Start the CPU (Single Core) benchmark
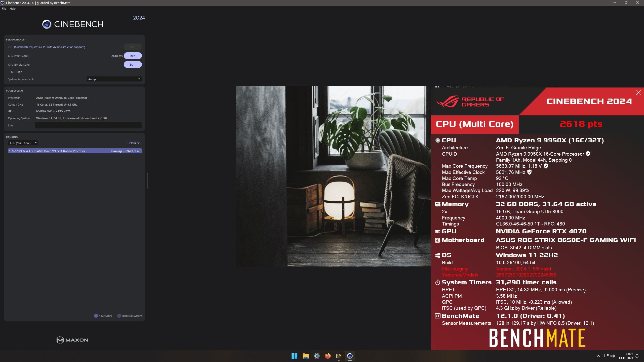The image size is (644, 362). click(x=133, y=65)
